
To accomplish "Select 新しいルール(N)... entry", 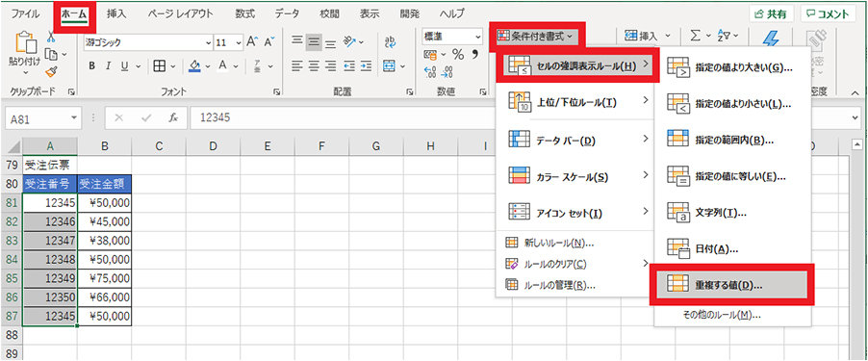I will tap(575, 243).
